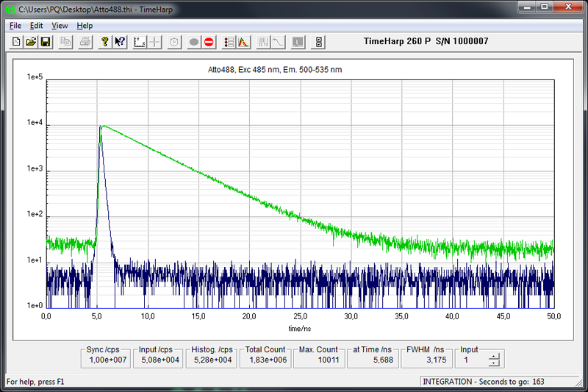Open the File menu

(x=15, y=26)
